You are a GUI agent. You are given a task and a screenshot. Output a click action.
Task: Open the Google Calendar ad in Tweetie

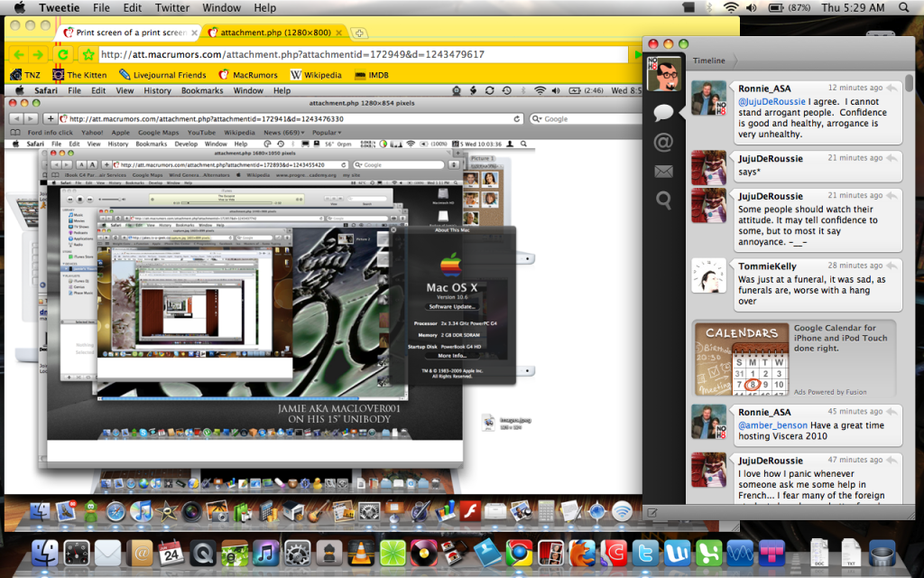click(x=796, y=359)
